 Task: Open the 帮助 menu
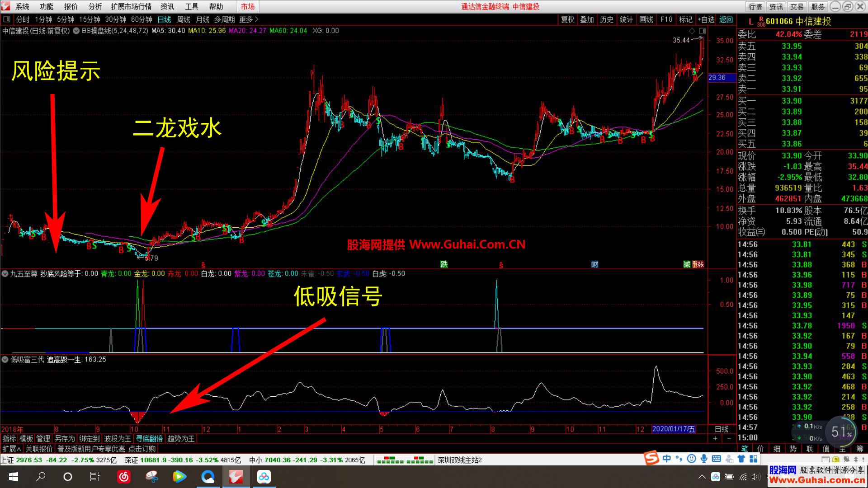click(216, 6)
